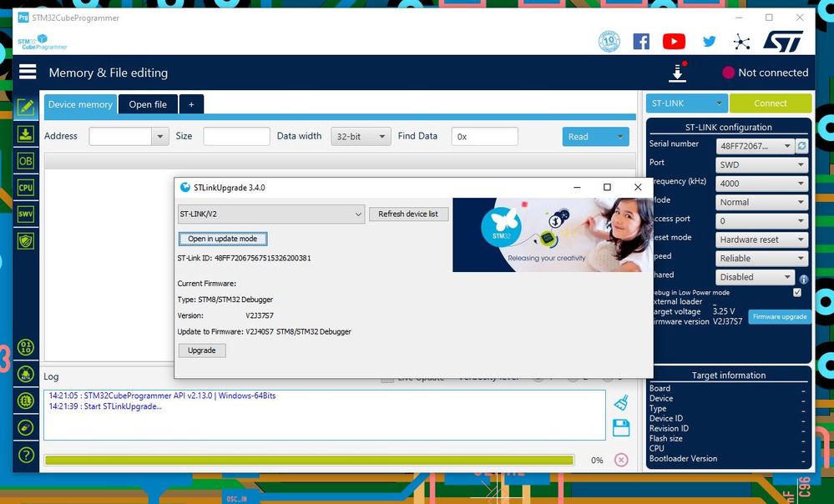Open the ST-LINK probe type dropdown

tap(686, 103)
